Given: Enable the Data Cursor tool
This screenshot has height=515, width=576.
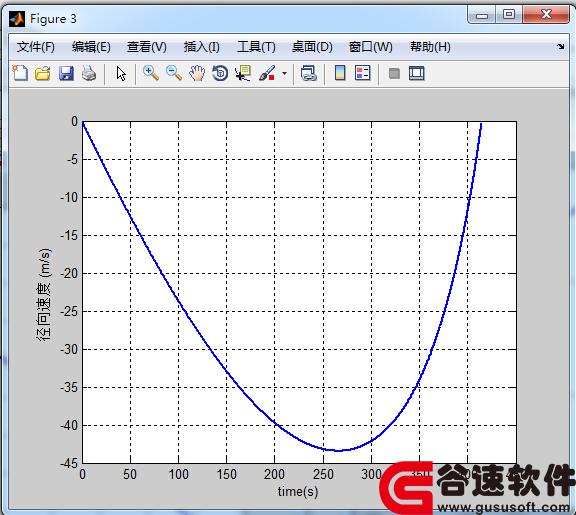Looking at the screenshot, I should [x=243, y=73].
